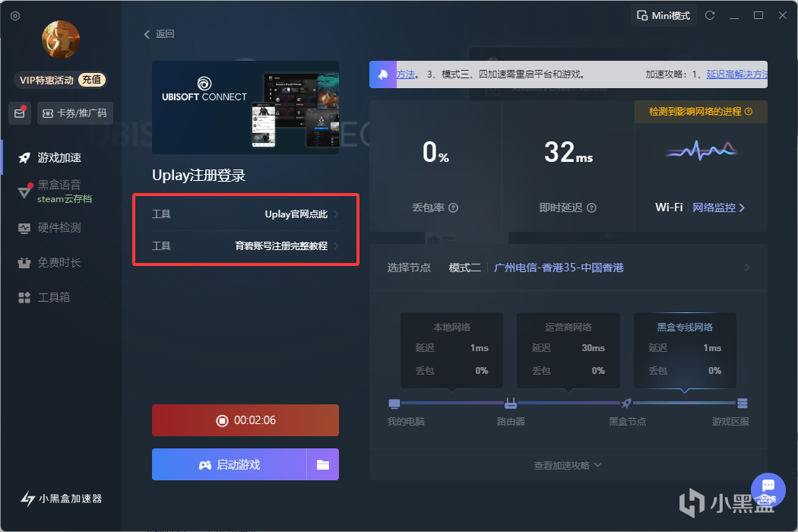Click 路由器 router icon

pos(511,404)
